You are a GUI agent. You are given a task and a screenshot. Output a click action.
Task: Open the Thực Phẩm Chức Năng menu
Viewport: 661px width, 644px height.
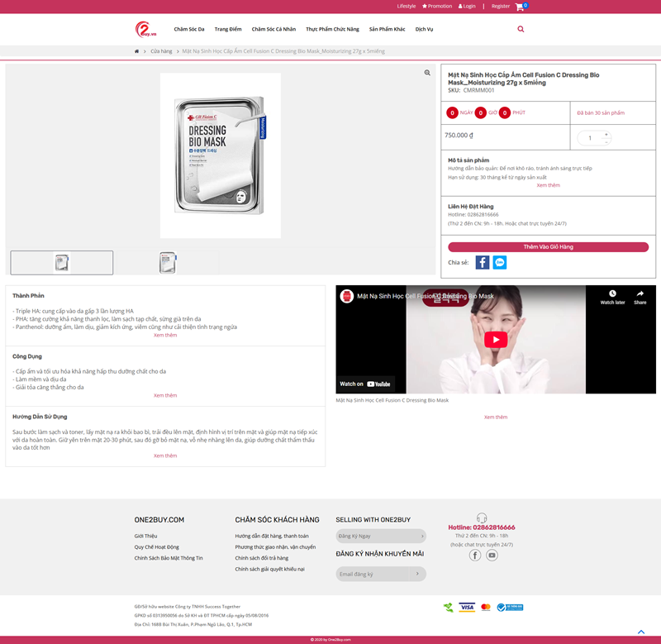point(332,29)
